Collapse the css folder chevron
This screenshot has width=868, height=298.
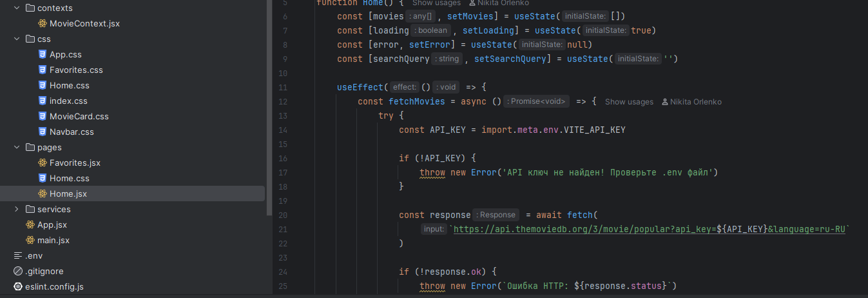[17, 39]
